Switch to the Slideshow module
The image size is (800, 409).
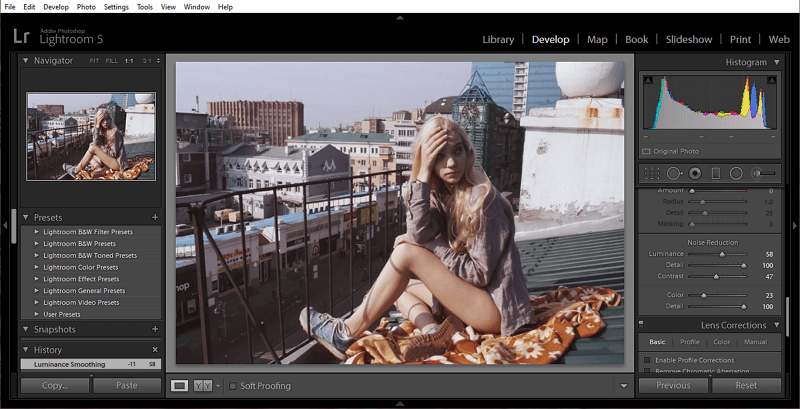pos(689,40)
